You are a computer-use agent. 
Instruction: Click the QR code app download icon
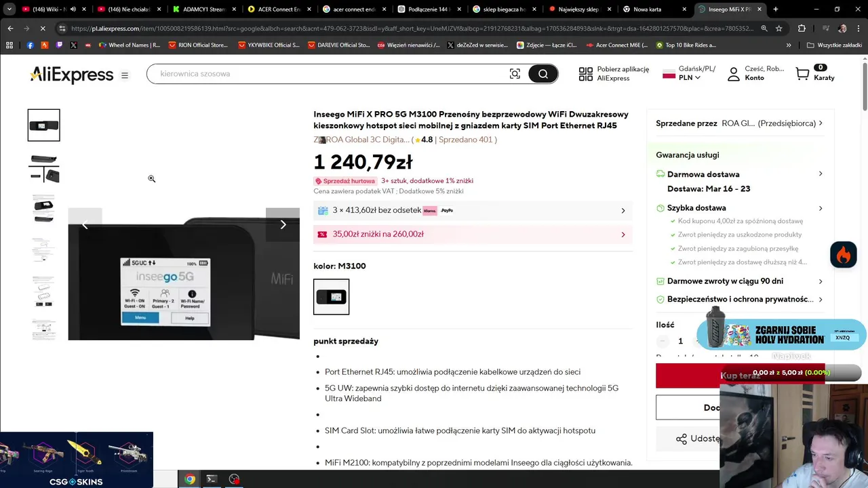[x=585, y=74]
